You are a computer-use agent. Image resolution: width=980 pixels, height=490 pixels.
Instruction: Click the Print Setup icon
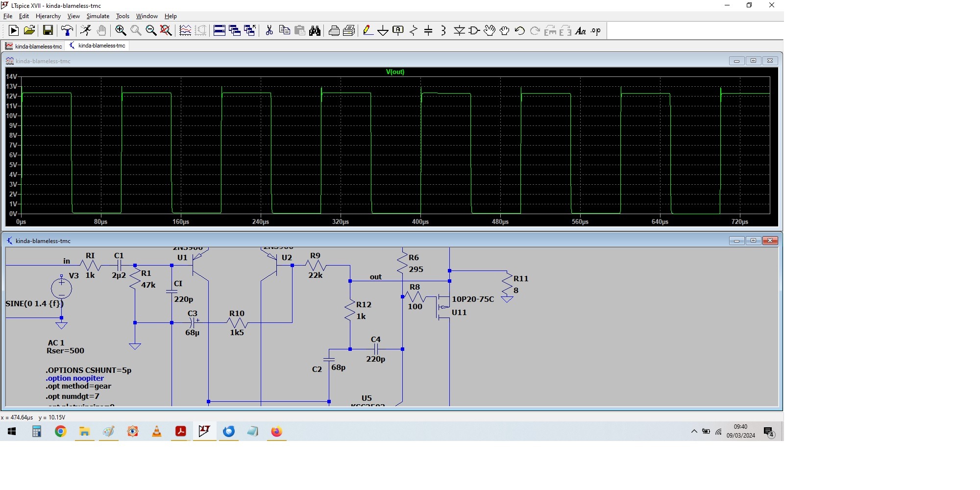(349, 31)
